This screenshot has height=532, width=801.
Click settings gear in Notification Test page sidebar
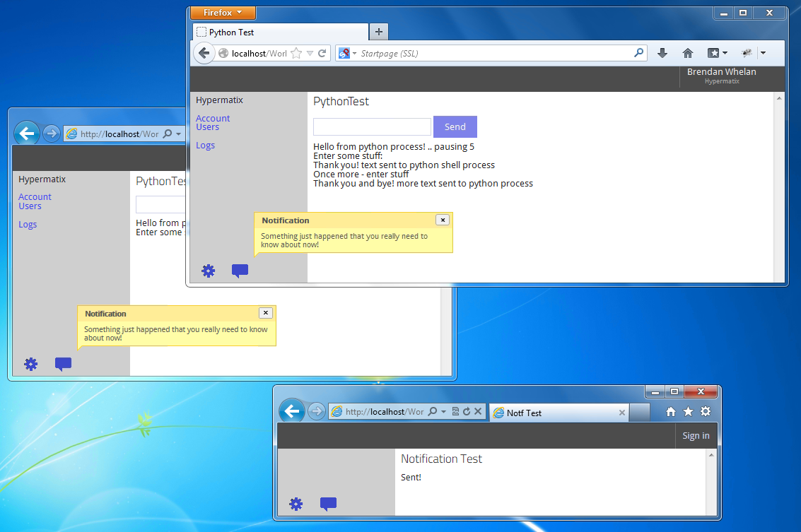coord(296,504)
